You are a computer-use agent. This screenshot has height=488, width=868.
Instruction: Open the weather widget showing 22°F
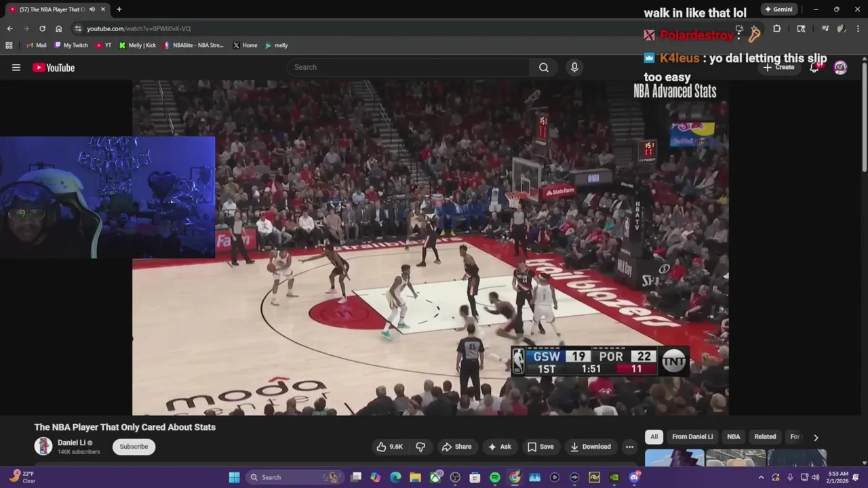click(x=20, y=477)
